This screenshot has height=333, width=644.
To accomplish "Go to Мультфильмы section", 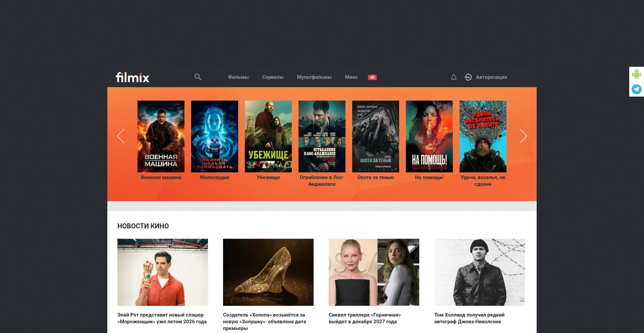I will point(314,77).
